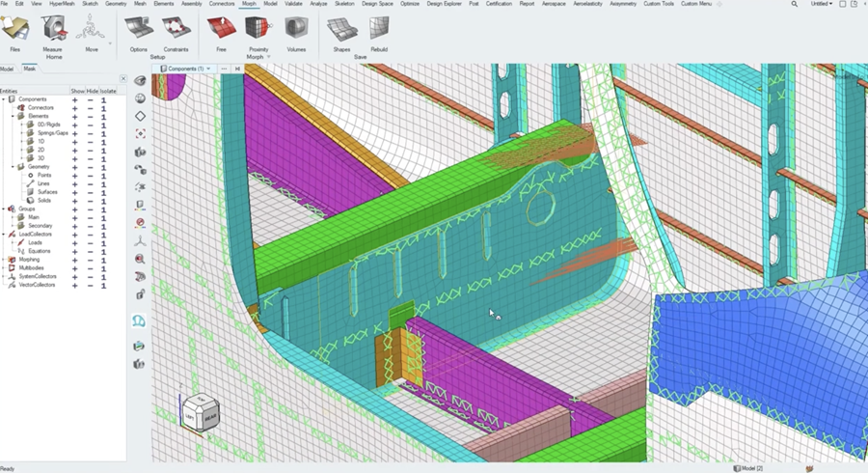Show Surfaces using the plus button

point(74,192)
